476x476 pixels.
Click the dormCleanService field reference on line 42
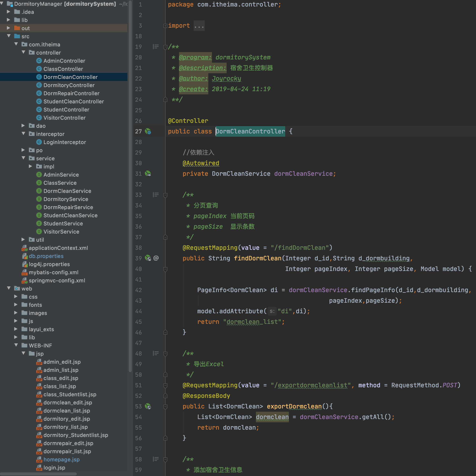pyautogui.click(x=318, y=290)
